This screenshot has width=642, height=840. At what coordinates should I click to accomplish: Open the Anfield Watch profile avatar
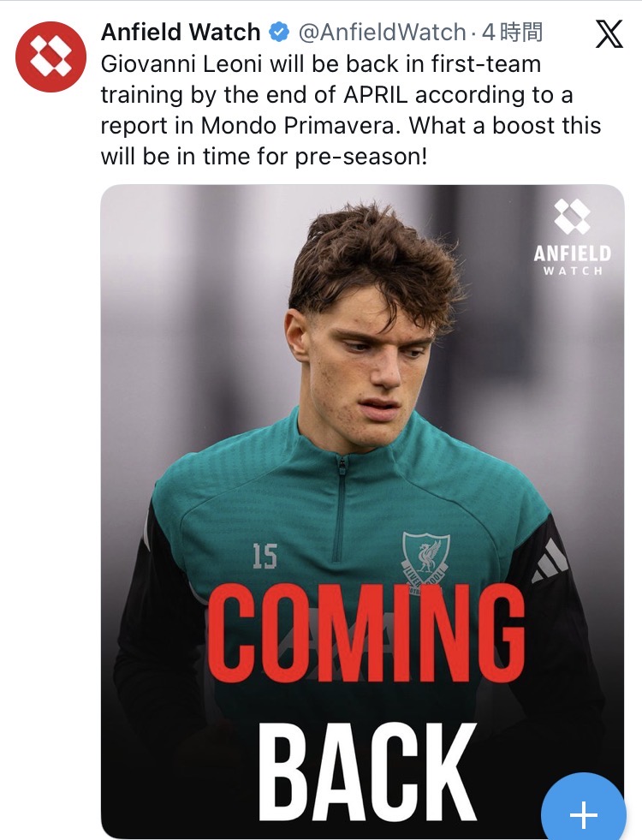pos(51,57)
